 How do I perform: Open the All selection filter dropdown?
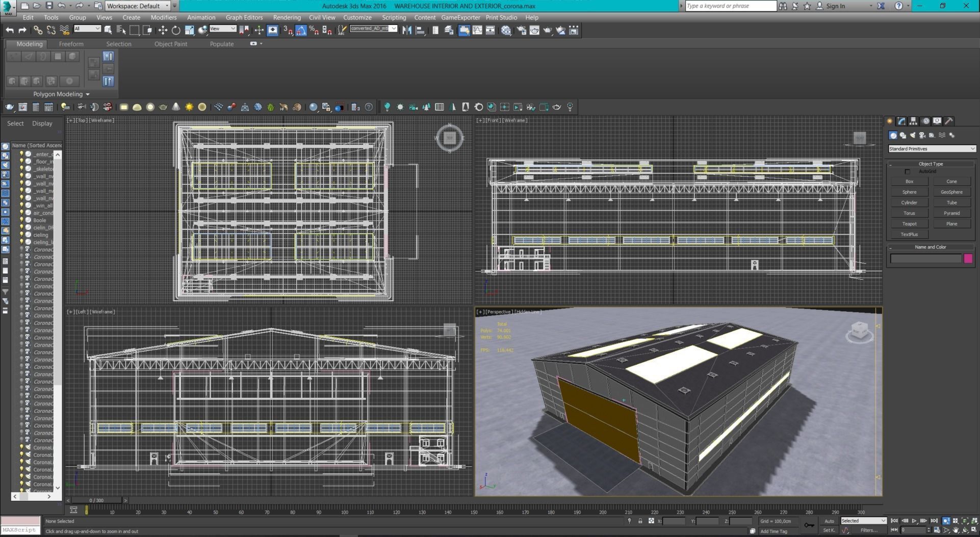(87, 29)
